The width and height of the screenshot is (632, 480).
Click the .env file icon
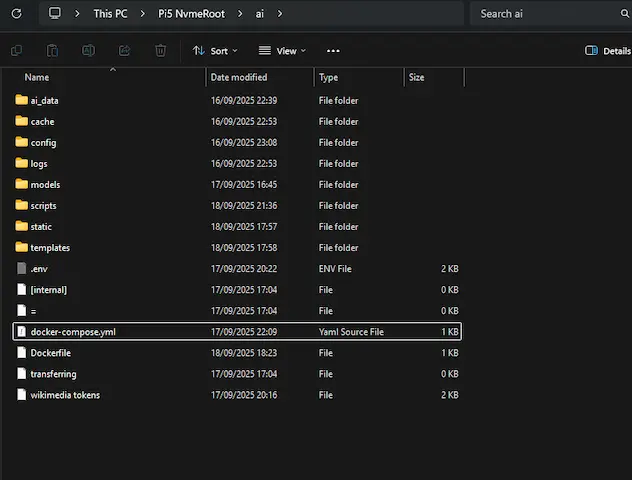coord(22,268)
